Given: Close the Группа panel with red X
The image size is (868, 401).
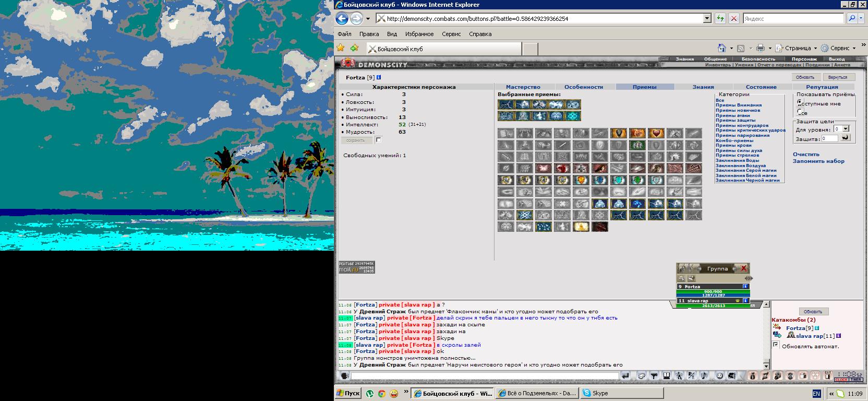Looking at the screenshot, I should (744, 268).
